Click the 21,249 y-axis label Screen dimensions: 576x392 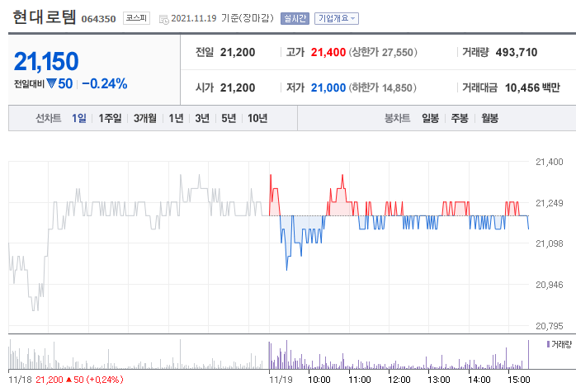point(550,203)
